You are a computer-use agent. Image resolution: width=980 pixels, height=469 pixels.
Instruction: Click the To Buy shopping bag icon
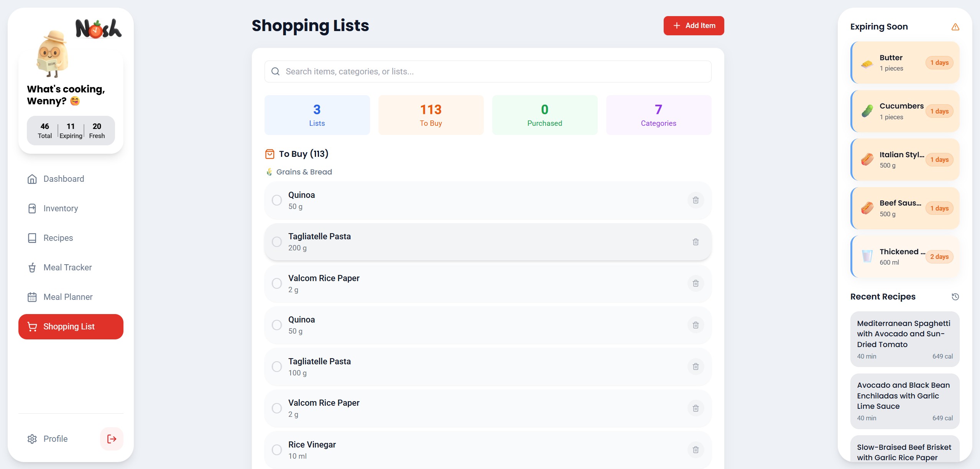coord(270,154)
